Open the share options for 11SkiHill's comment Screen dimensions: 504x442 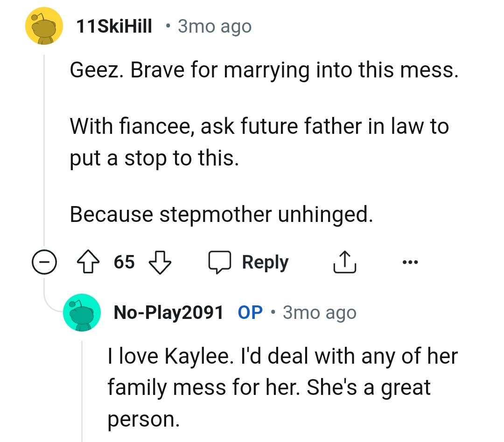click(345, 262)
